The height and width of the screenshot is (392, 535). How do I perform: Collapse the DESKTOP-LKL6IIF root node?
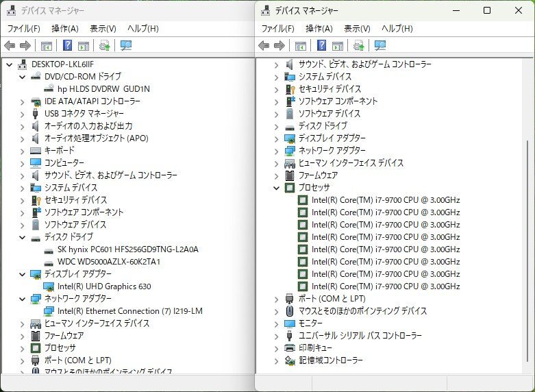[10, 64]
